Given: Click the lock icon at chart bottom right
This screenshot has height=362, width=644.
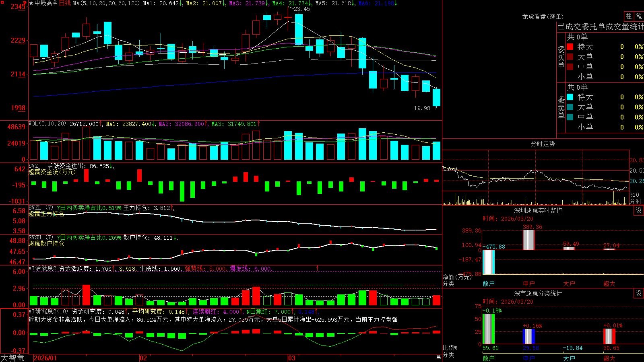Looking at the screenshot, I should pos(439,357).
